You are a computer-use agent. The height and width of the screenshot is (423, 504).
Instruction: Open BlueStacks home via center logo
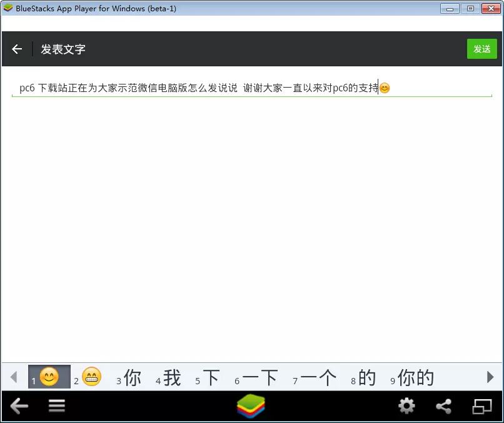point(251,406)
